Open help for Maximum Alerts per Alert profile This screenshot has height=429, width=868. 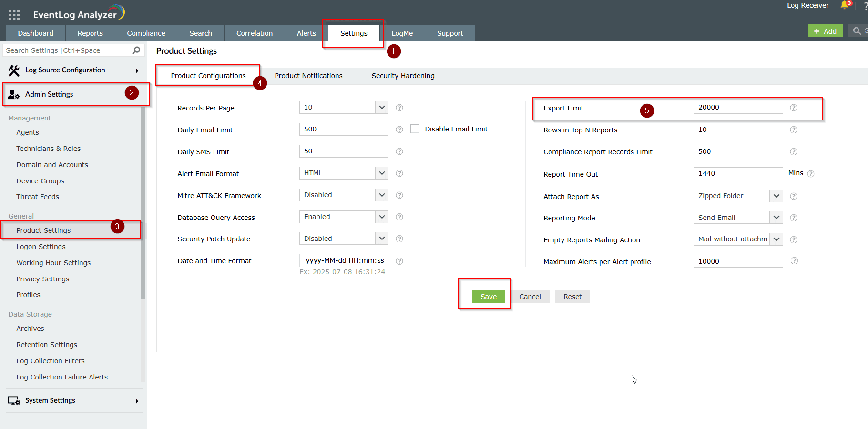[794, 261]
